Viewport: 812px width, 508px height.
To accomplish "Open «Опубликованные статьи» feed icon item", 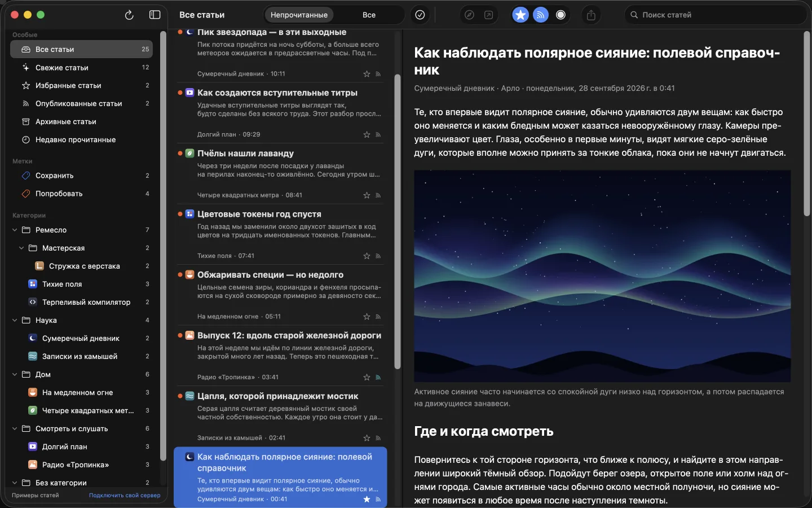I will coord(81,104).
